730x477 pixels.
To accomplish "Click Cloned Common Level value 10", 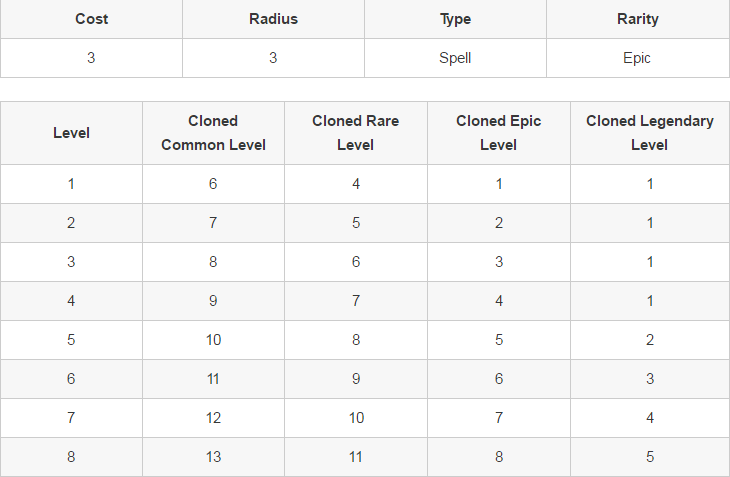I will (213, 340).
